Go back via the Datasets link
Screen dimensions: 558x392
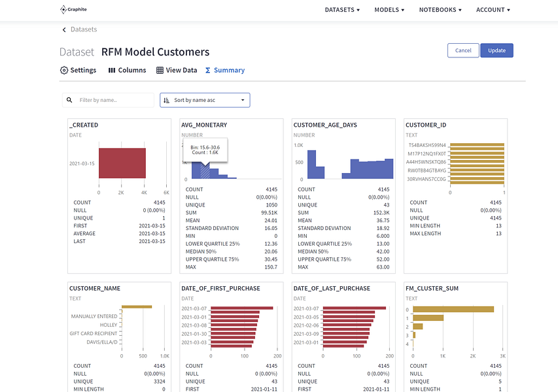point(84,29)
